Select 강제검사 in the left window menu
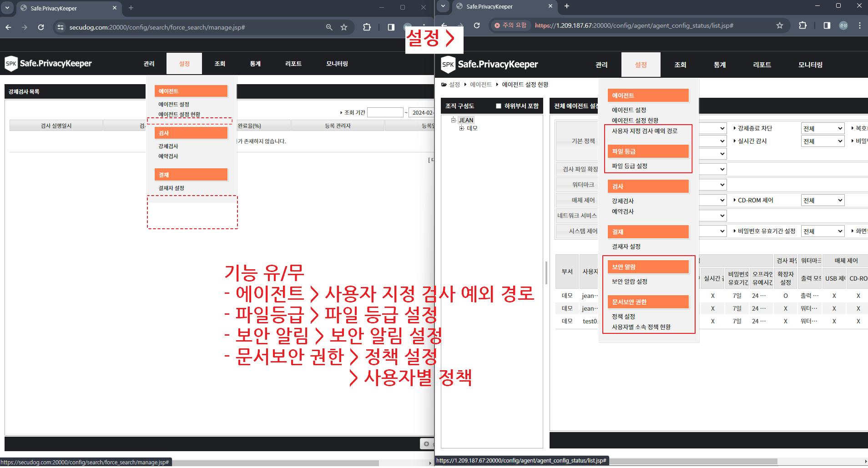868x468 pixels. (x=168, y=146)
